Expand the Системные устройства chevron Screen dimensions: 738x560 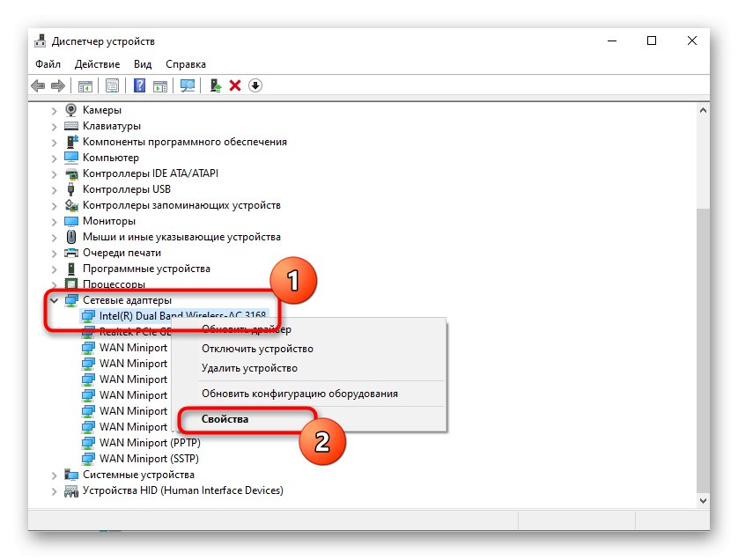point(54,475)
